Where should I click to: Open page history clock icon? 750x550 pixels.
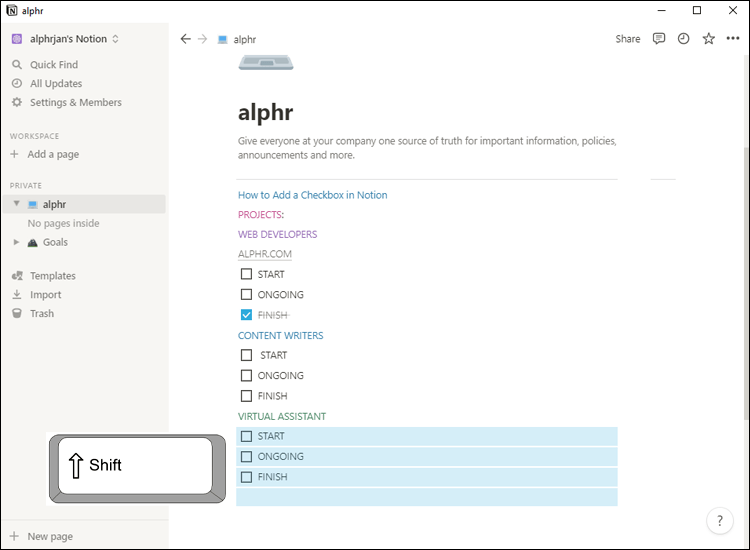[x=684, y=39]
